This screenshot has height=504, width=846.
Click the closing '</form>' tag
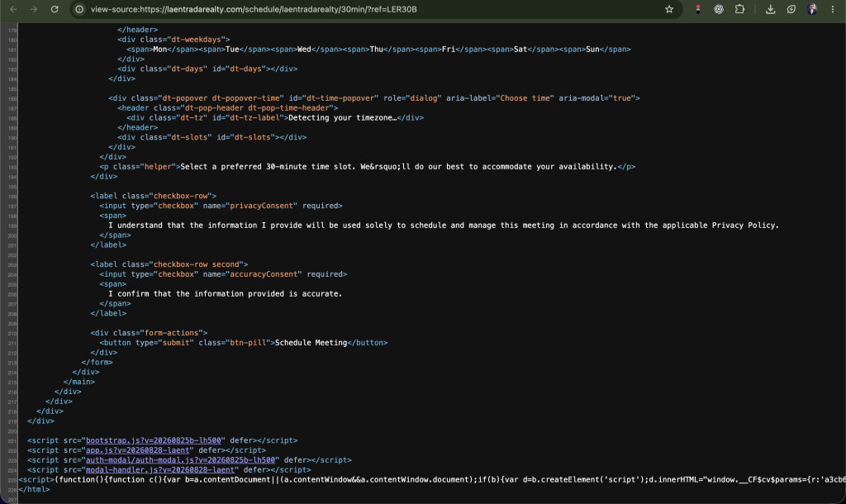(x=97, y=362)
